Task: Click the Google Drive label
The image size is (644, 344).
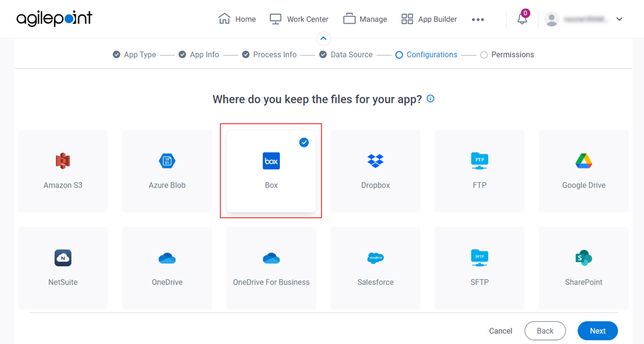Action: coord(584,185)
